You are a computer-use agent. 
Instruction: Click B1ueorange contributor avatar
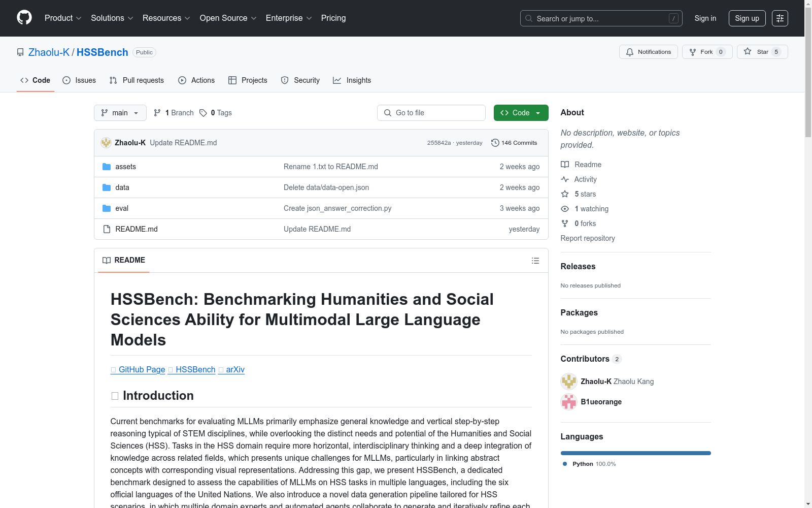tap(569, 402)
